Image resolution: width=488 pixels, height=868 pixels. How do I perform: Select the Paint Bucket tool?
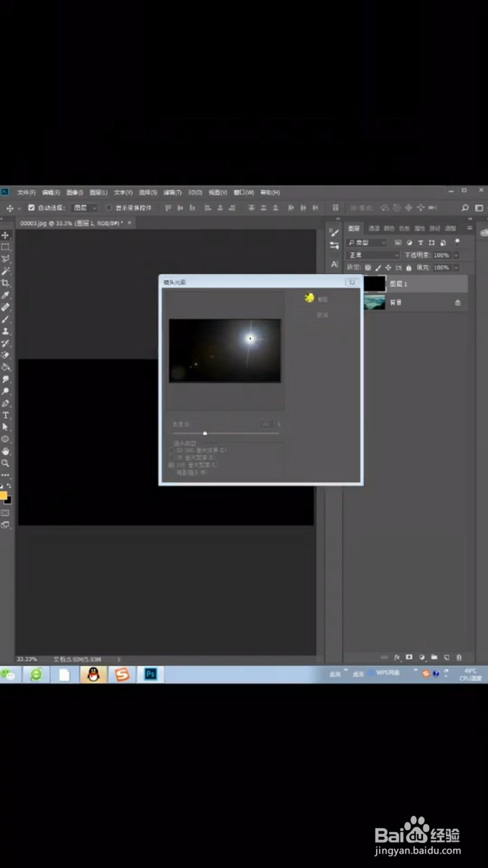click(5, 368)
